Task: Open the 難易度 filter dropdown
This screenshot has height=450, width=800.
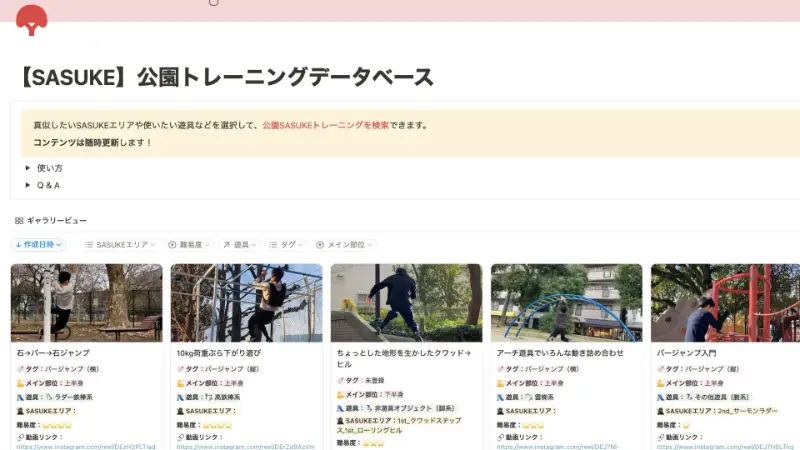Action: 190,244
